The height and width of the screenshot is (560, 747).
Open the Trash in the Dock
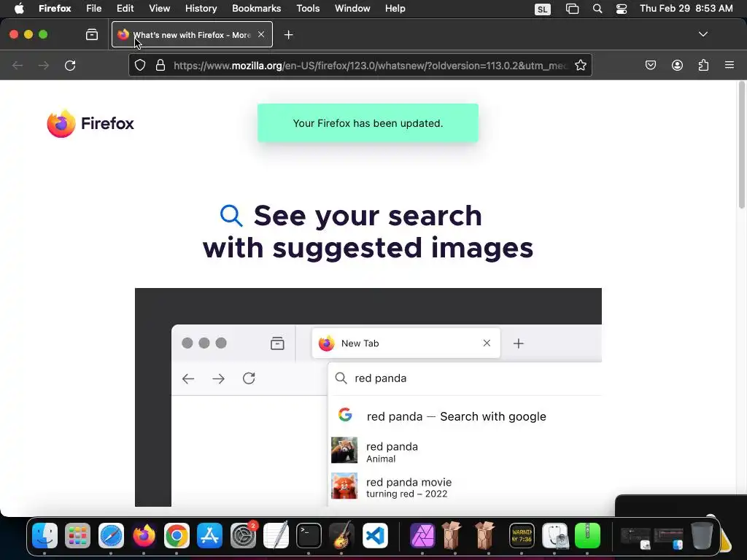pyautogui.click(x=701, y=536)
